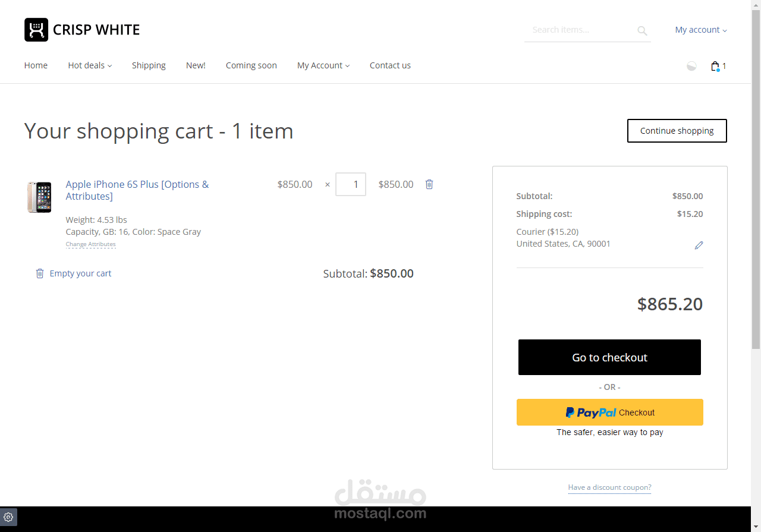This screenshot has width=761, height=532.
Task: Delete iPhone item with trash icon
Action: point(429,184)
